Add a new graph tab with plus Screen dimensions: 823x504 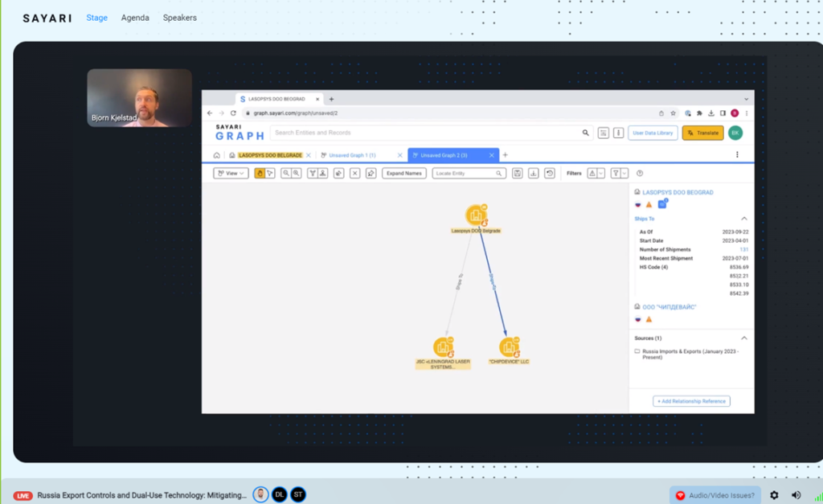(506, 155)
